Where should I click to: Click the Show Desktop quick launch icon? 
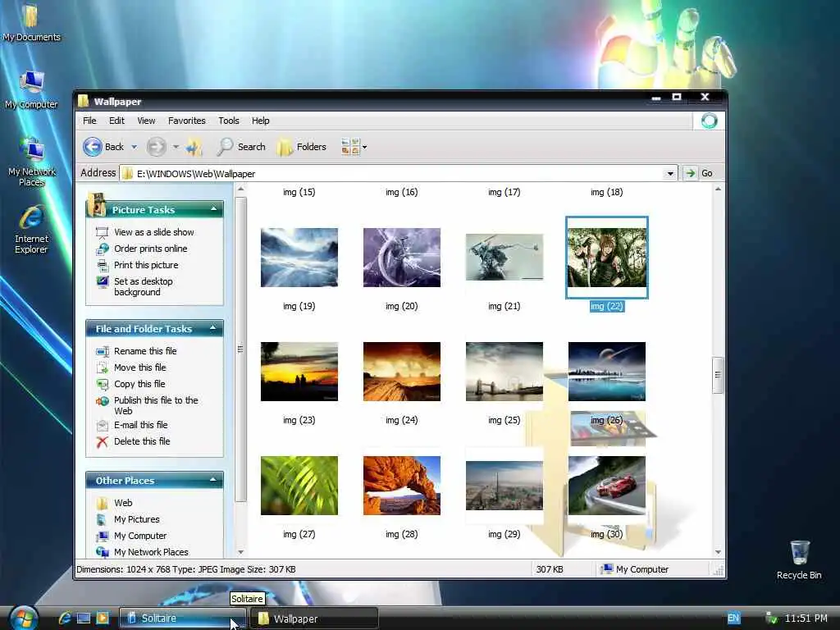[x=84, y=619]
